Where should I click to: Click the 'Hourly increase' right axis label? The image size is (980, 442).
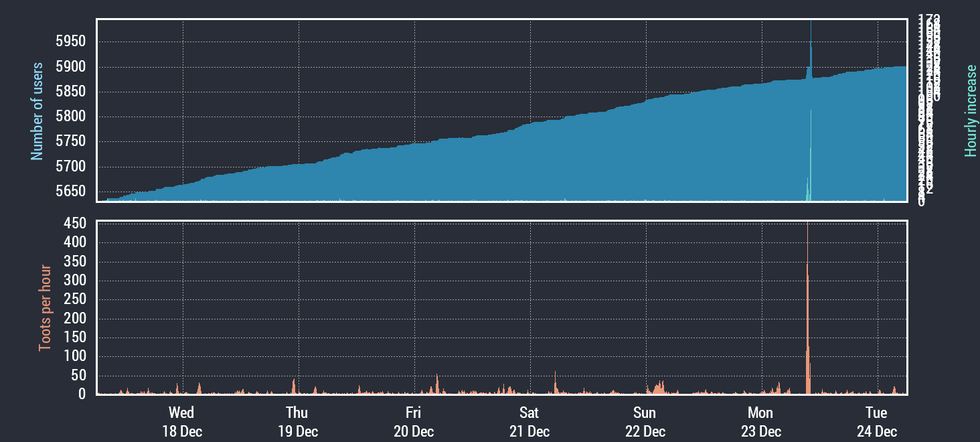point(970,111)
